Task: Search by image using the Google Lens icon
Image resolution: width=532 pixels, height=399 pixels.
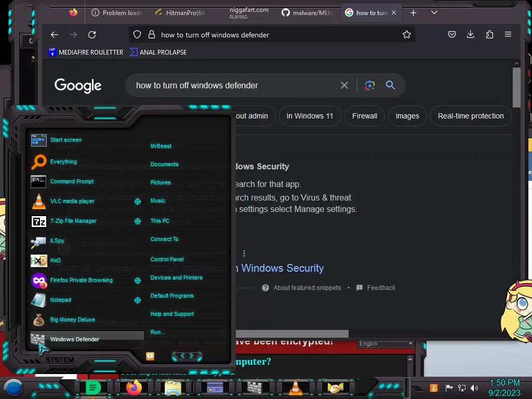Action: click(x=369, y=85)
